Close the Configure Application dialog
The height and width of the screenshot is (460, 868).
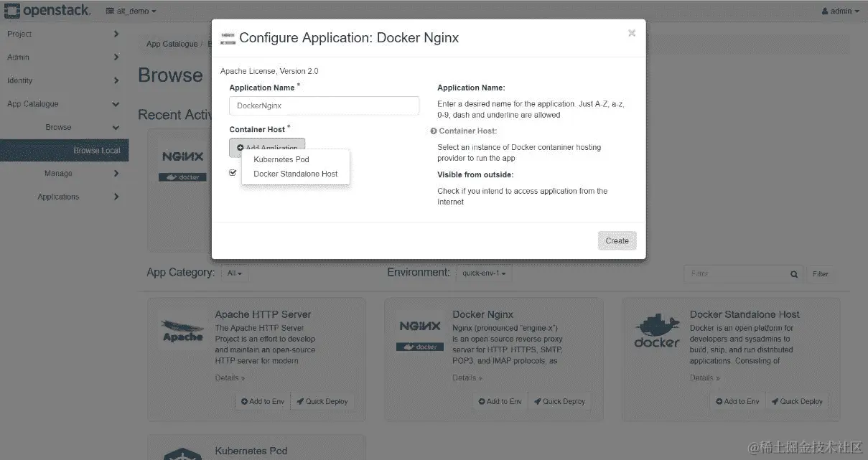pos(632,33)
